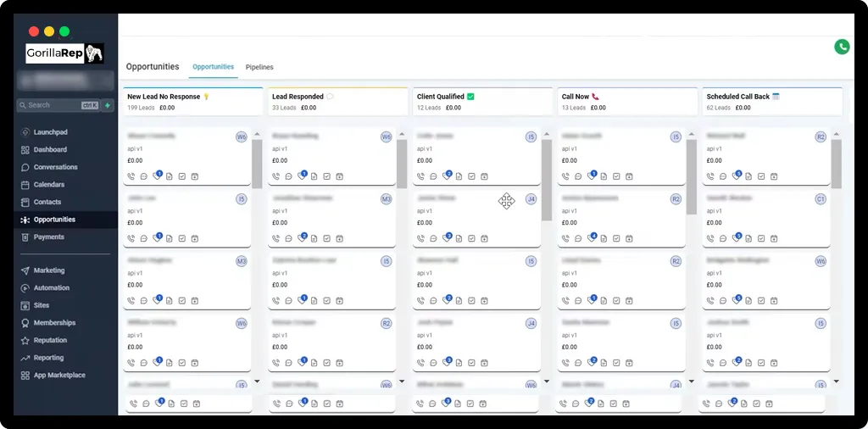
Task: Click the Scheduled Call Back scrollbar thumb
Action: pos(837,164)
